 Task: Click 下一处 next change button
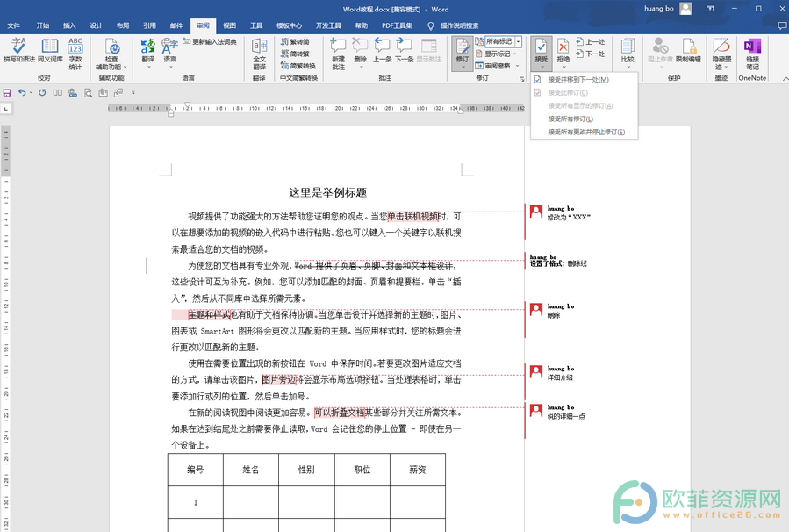click(x=591, y=54)
